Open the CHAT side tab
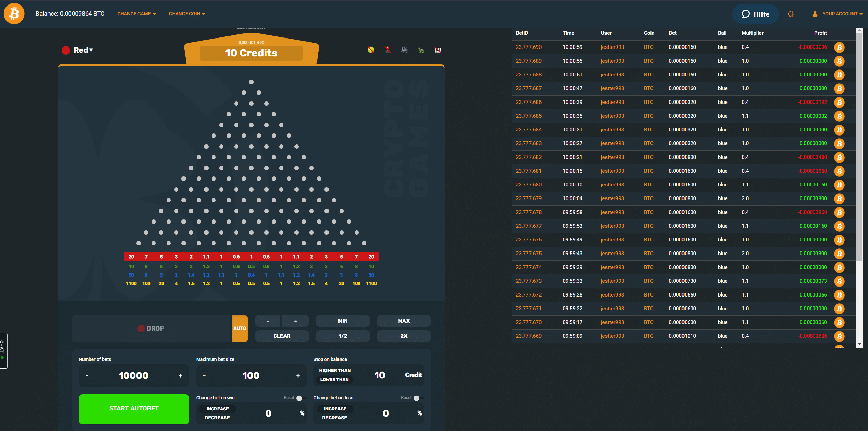Screen dimensions: 868x431 pyautogui.click(x=3, y=351)
